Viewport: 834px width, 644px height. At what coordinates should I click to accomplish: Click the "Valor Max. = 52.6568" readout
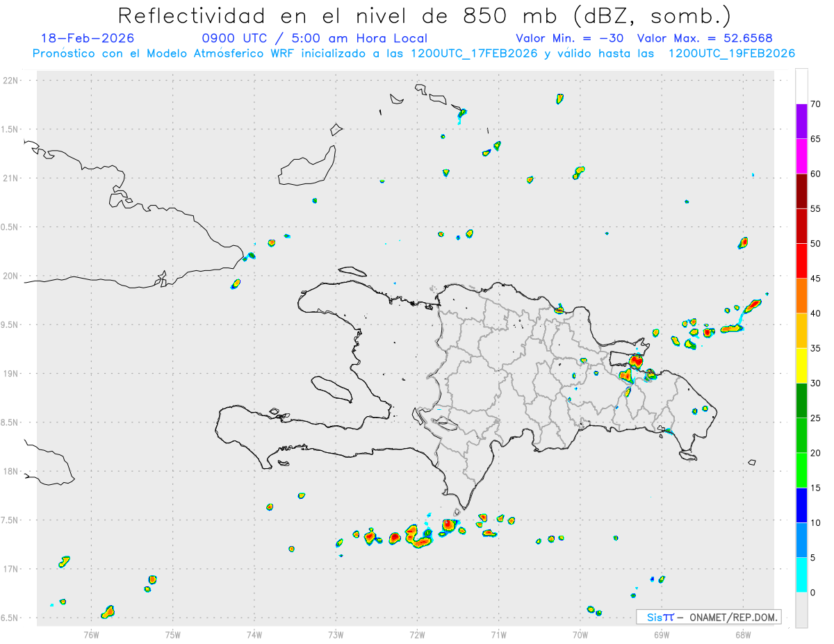click(x=705, y=38)
